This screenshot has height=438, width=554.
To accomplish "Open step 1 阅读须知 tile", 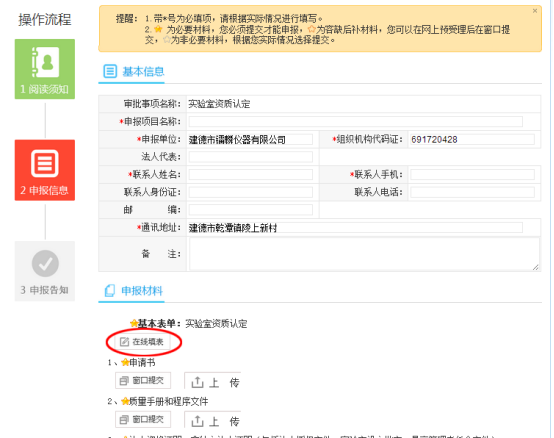I will tap(45, 69).
